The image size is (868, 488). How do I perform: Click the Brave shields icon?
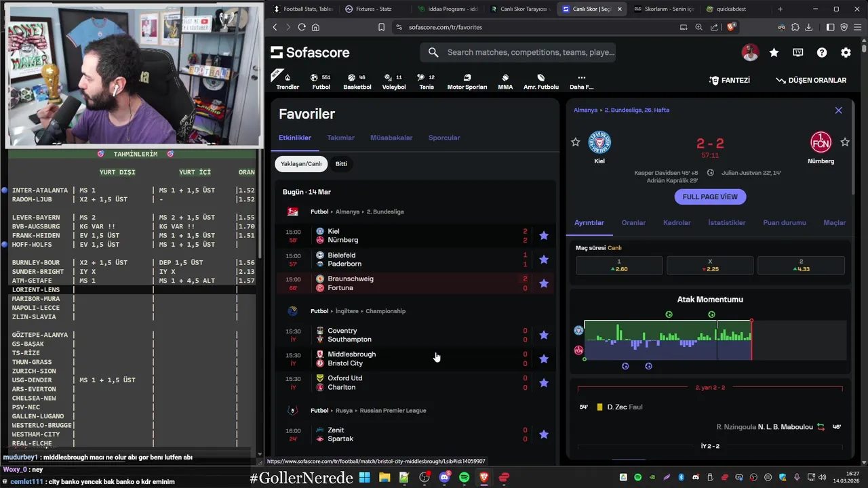coord(731,27)
